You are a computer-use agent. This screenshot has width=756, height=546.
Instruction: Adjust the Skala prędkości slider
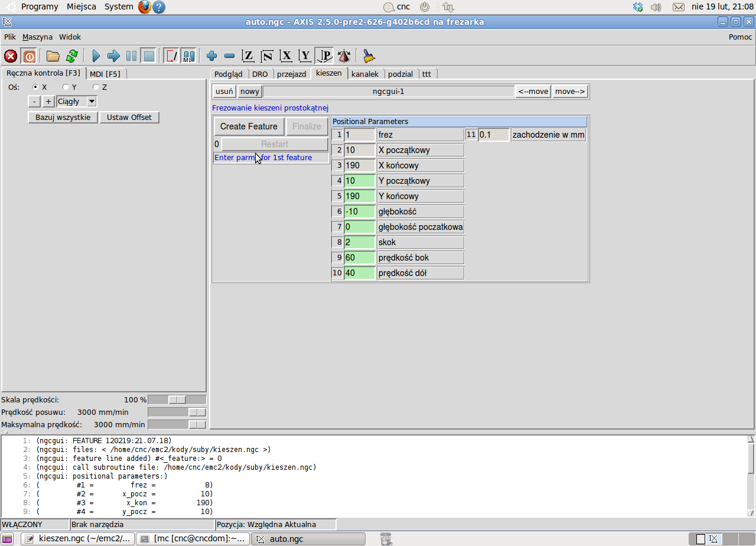point(177,400)
